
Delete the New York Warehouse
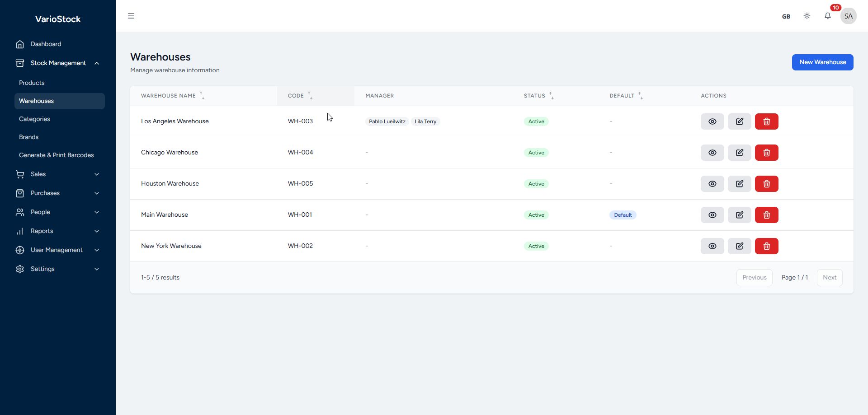pyautogui.click(x=767, y=246)
